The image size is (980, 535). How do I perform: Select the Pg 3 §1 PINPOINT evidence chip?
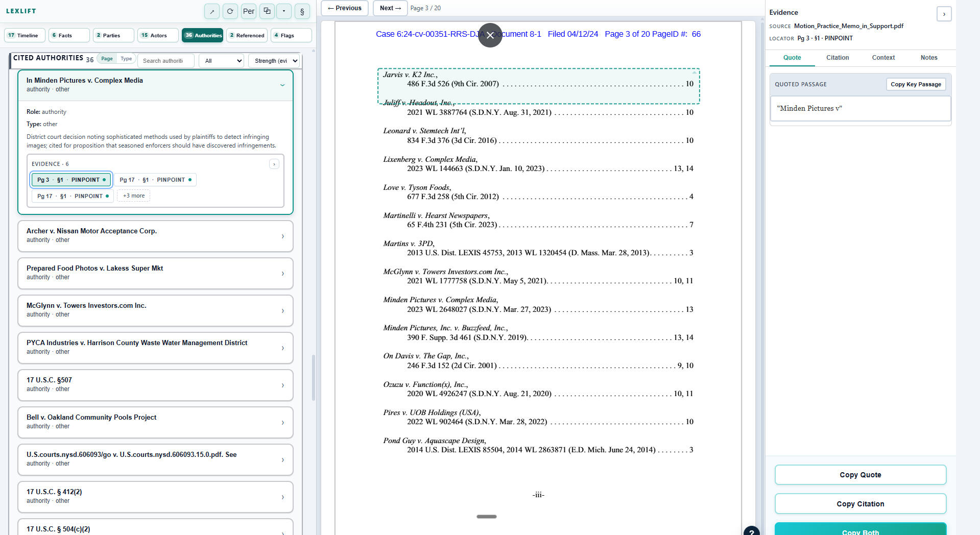71,180
